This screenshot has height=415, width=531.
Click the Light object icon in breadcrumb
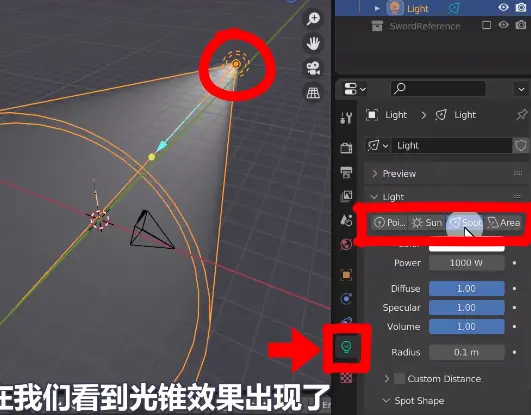point(371,115)
